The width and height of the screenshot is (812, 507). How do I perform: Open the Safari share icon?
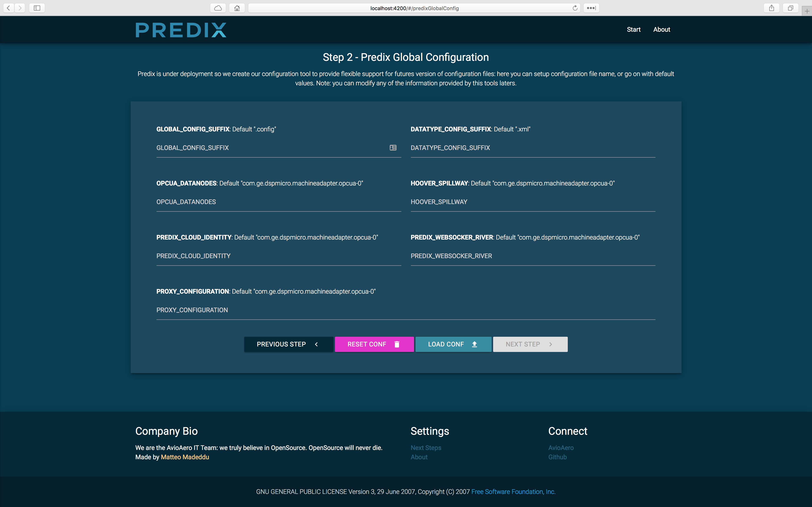click(771, 8)
